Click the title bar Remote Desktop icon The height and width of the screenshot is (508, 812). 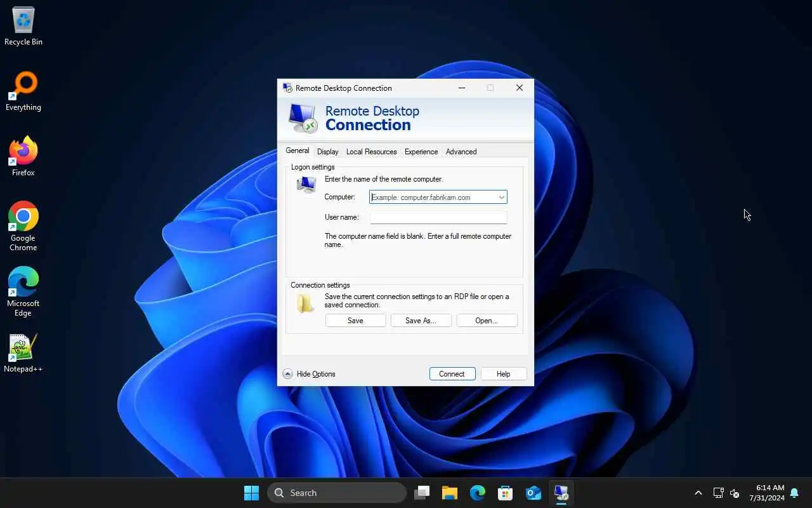(x=287, y=88)
